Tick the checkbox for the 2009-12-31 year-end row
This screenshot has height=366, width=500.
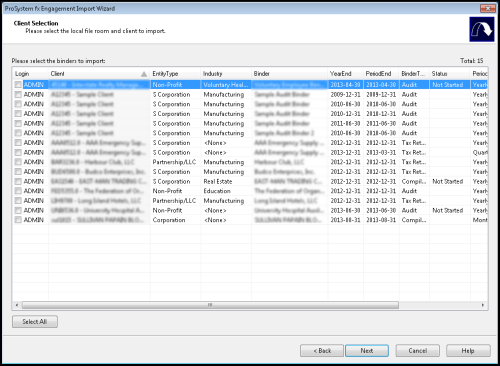click(x=18, y=95)
